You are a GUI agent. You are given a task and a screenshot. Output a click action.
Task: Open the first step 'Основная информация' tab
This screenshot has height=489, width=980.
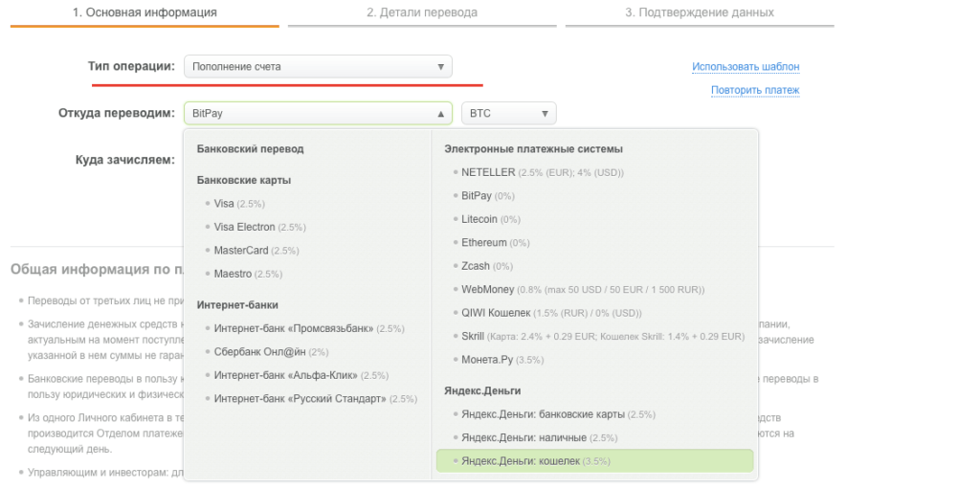click(145, 12)
